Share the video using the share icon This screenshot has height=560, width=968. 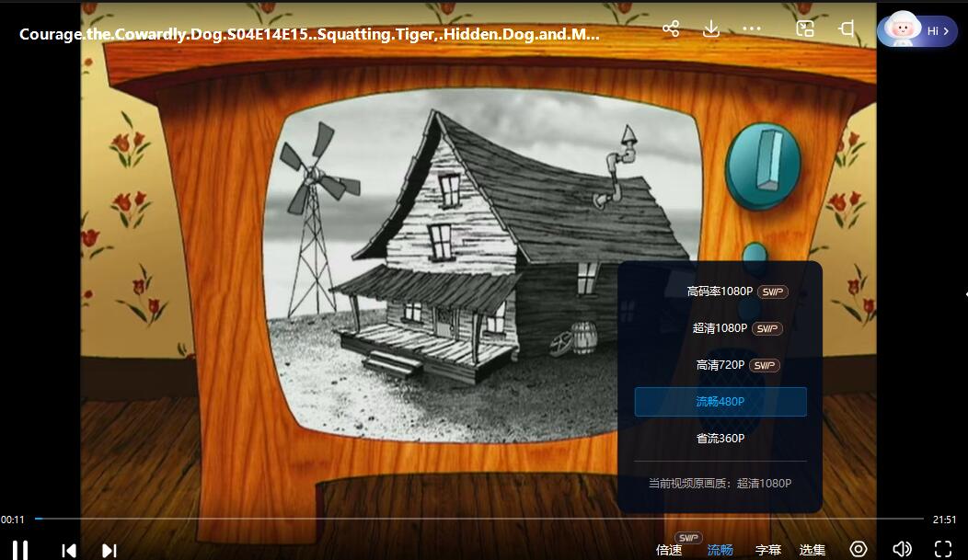[671, 29]
